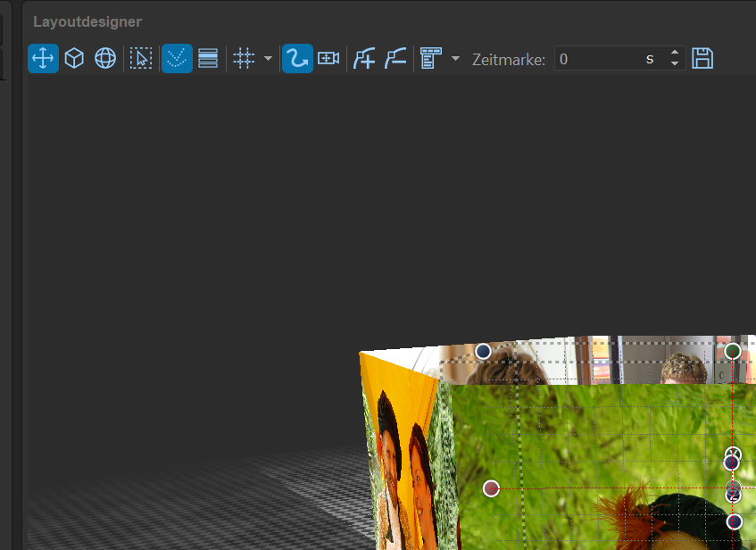Decrease Zeitmarke value with down arrow
The image size is (756, 550).
[x=675, y=64]
